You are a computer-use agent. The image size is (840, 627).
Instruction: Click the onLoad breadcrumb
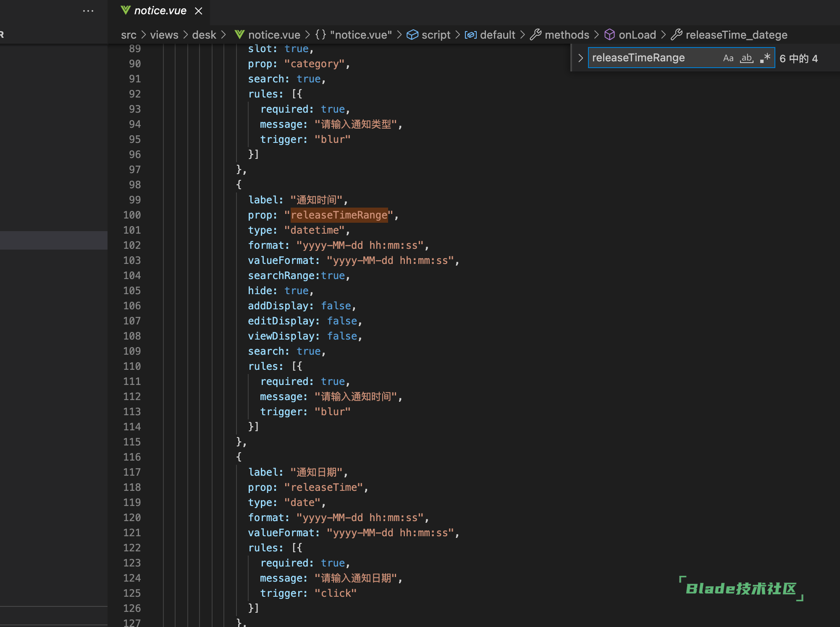point(637,35)
